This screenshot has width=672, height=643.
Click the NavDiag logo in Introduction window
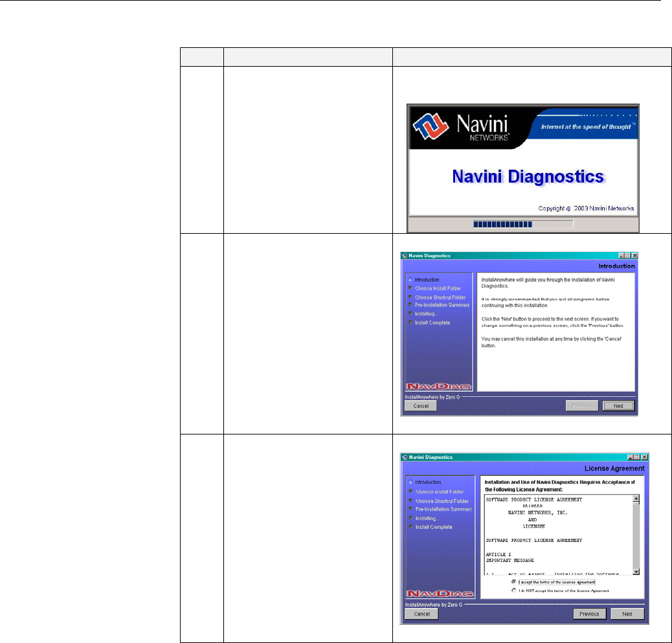click(438, 386)
